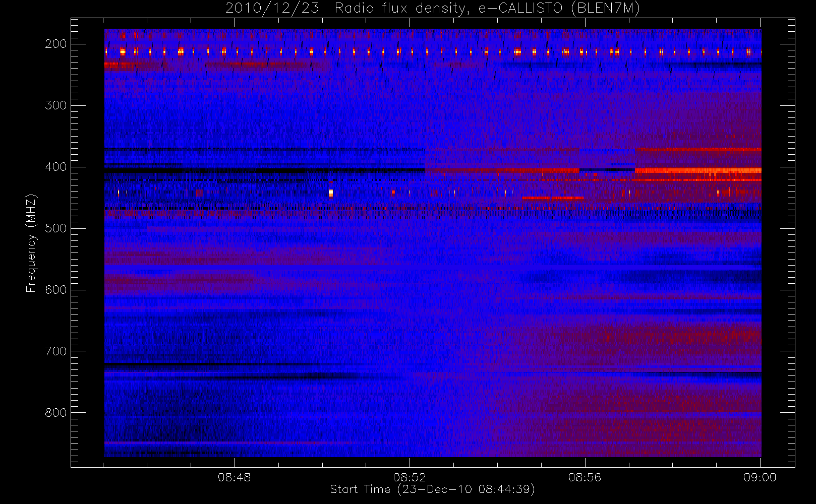Click the 08:48 time tick label

click(234, 477)
